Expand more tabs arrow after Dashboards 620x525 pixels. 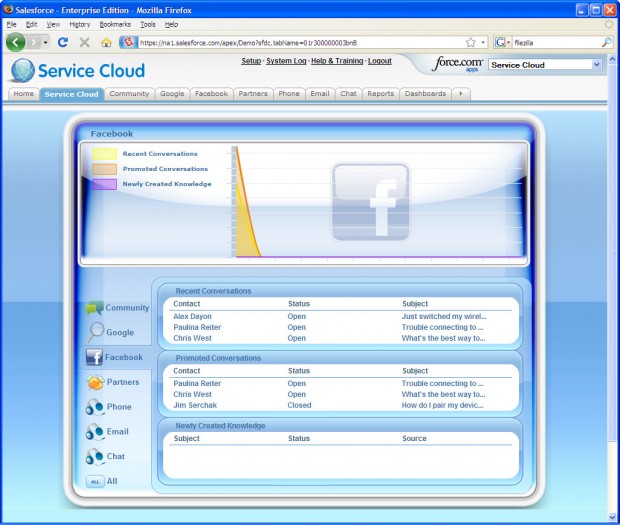pos(461,94)
